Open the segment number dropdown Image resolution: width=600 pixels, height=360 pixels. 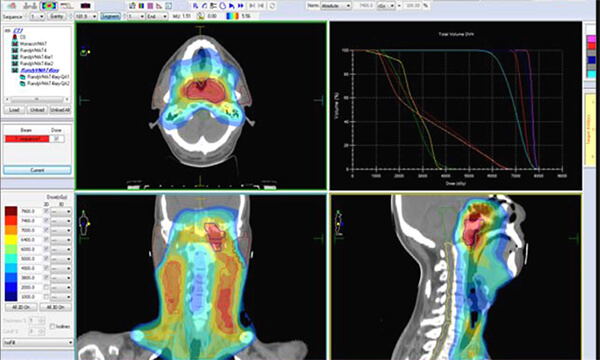click(136, 16)
